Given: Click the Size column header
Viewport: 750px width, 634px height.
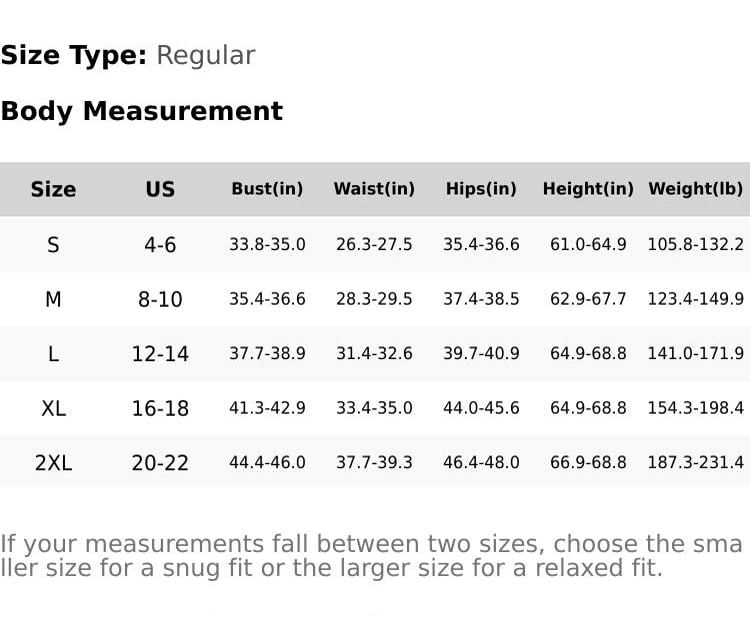Looking at the screenshot, I should [x=53, y=189].
